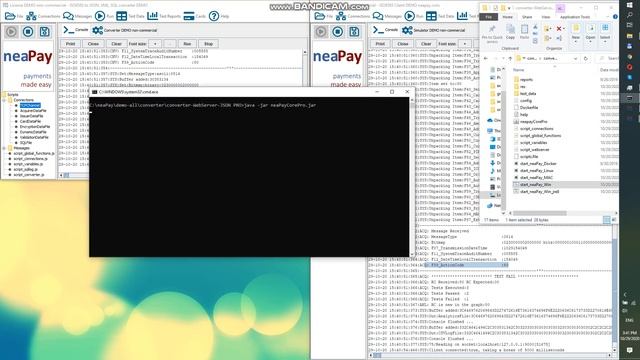The image size is (640, 360).
Task: Open File tab in Explorer ribbon
Action: point(489,17)
